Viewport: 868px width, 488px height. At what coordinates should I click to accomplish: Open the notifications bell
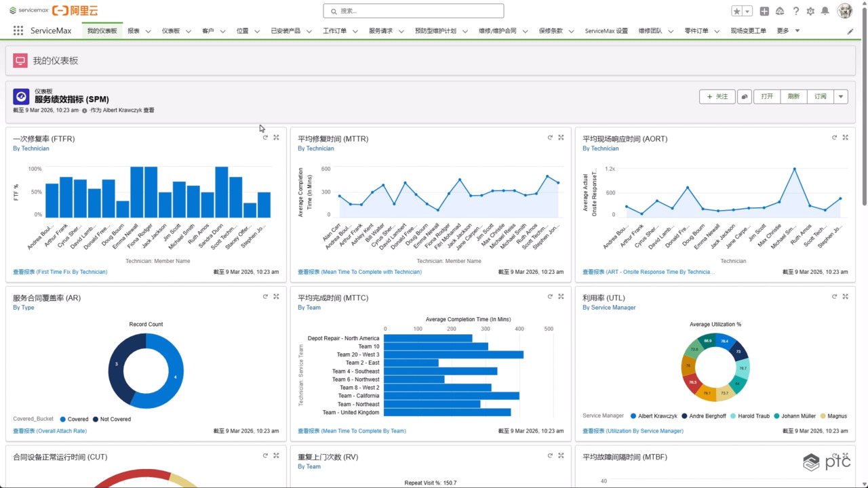(825, 11)
